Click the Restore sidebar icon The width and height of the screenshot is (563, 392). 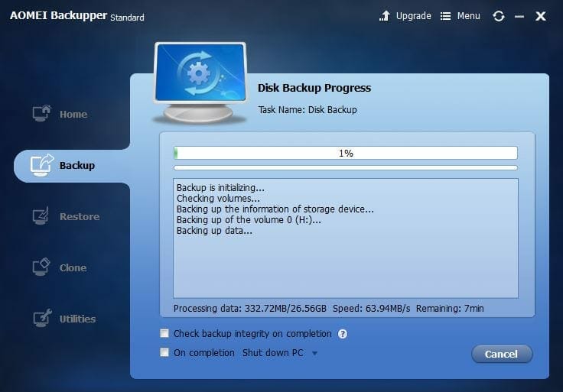[41, 216]
